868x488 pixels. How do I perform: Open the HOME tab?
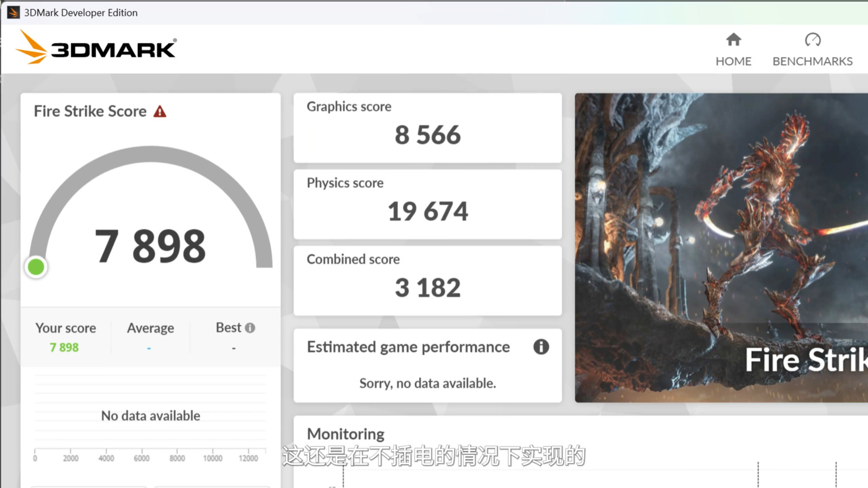pyautogui.click(x=733, y=50)
